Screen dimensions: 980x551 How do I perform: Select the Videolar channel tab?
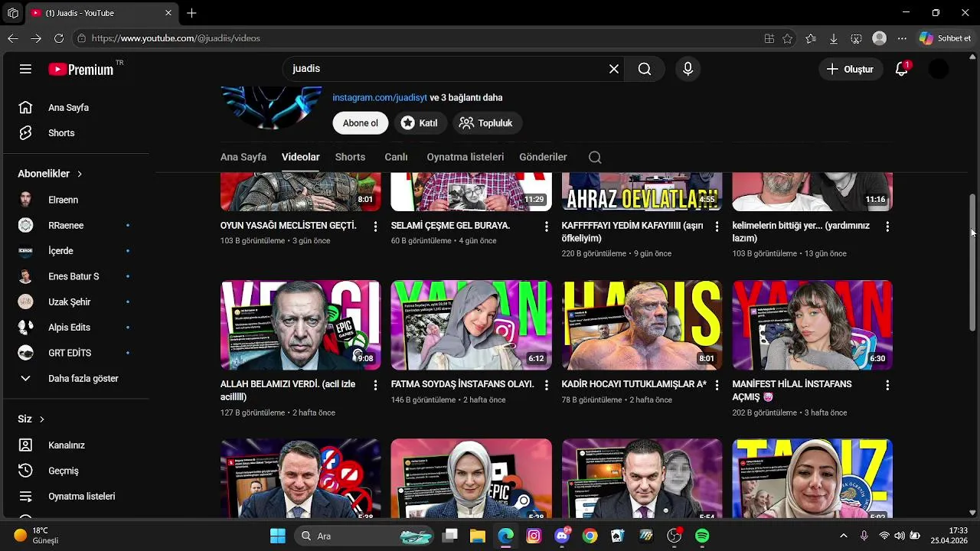300,157
